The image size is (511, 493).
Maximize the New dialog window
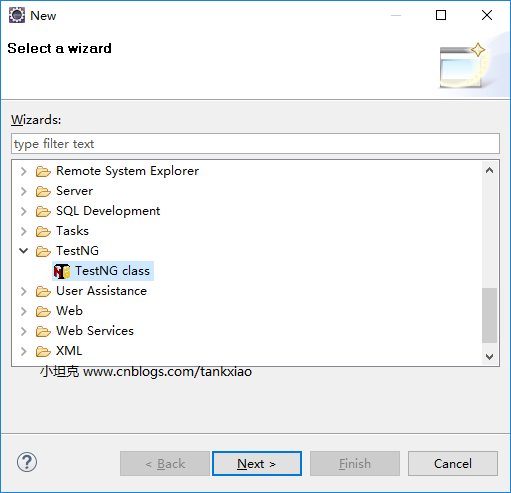441,15
